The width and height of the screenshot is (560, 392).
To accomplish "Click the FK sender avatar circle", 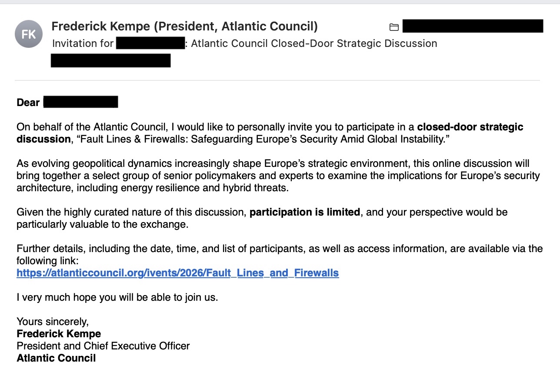I will tap(29, 34).
